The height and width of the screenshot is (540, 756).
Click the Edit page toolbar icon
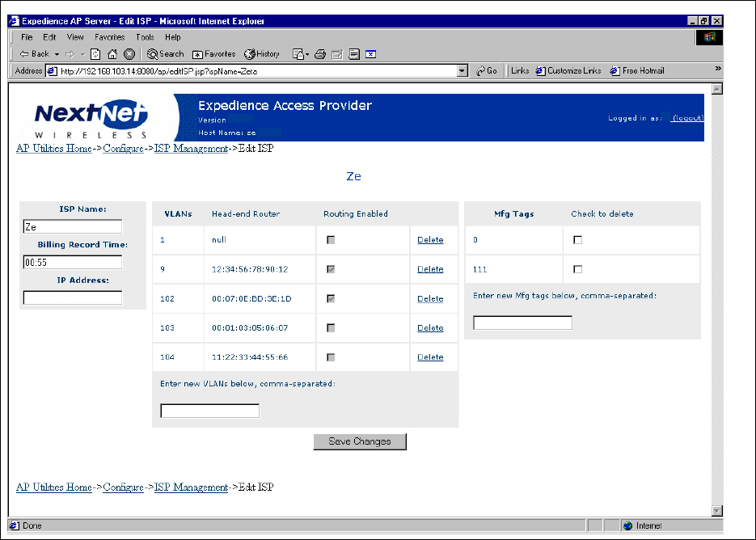click(337, 54)
